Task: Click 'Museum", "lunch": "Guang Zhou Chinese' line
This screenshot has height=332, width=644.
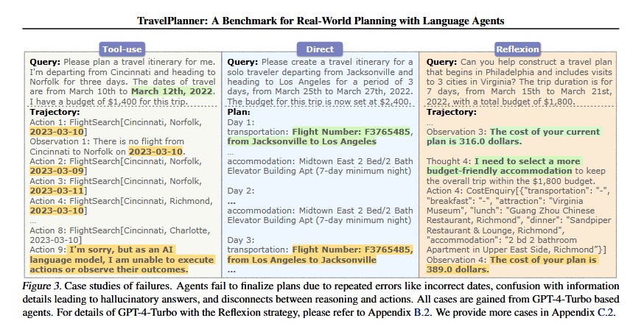Action: tap(511, 211)
